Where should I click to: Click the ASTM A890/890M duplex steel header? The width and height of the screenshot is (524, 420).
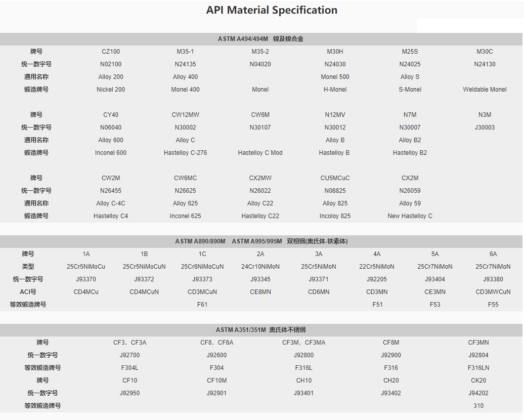pos(261,241)
